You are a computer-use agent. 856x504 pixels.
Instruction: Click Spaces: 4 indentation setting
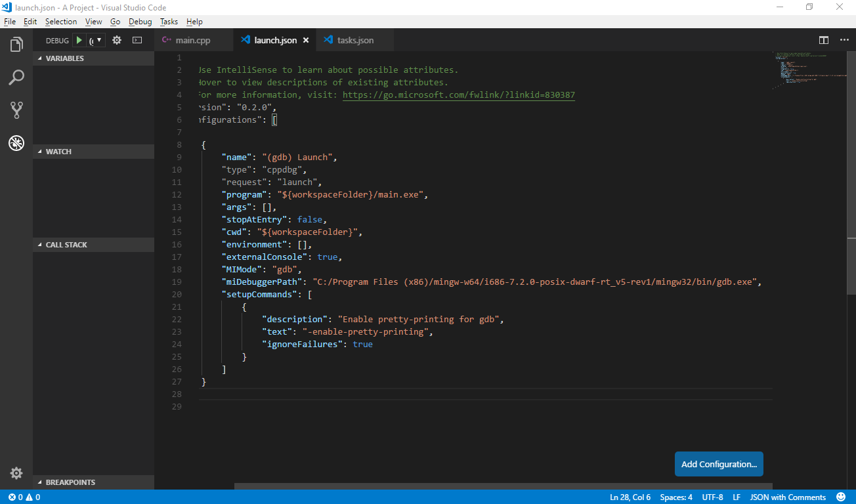click(676, 497)
